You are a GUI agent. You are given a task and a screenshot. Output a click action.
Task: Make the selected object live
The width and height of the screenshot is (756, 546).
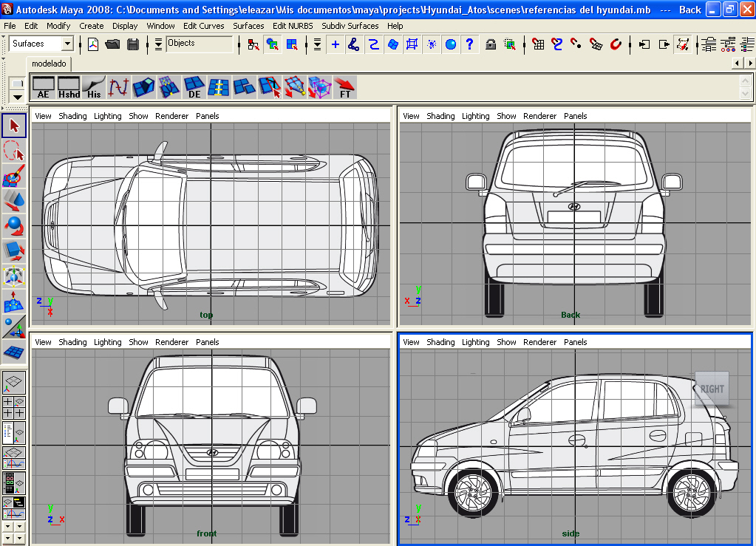(x=616, y=45)
